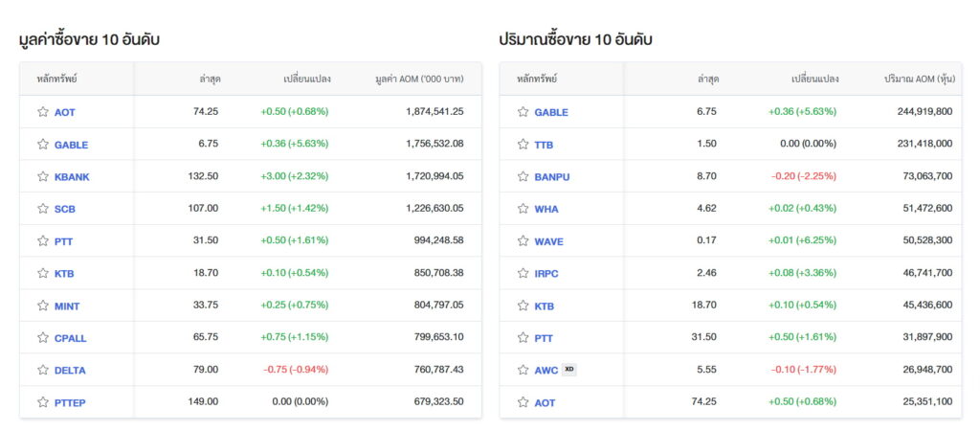Open KTB link in trading volume table
The width and height of the screenshot is (980, 431).
click(x=545, y=306)
